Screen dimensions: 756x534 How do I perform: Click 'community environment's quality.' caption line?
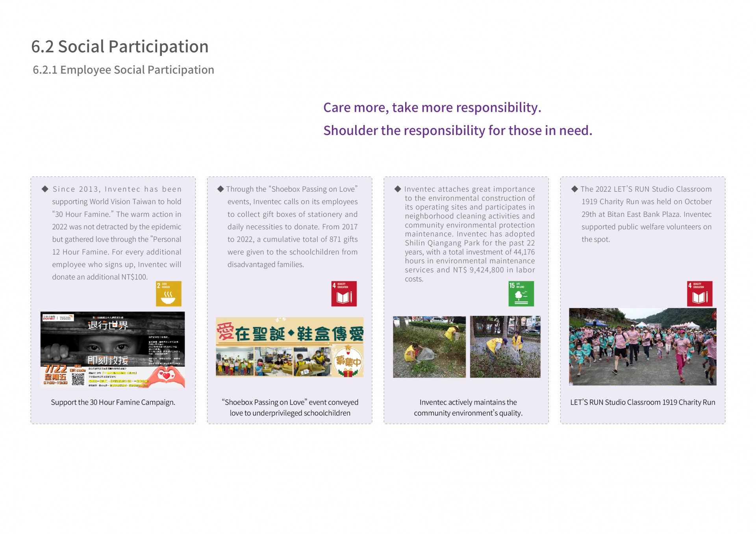click(x=468, y=413)
